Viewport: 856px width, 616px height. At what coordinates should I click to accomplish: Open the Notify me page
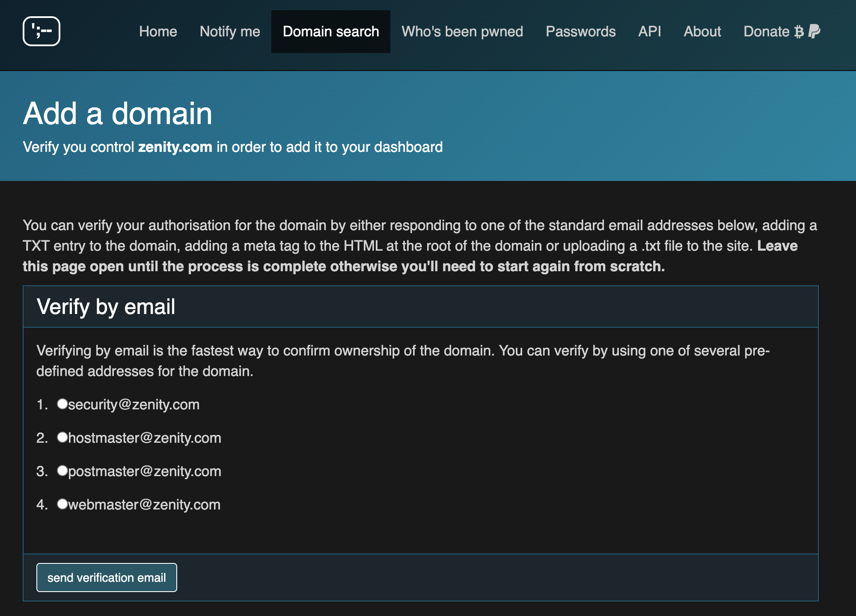click(x=230, y=32)
